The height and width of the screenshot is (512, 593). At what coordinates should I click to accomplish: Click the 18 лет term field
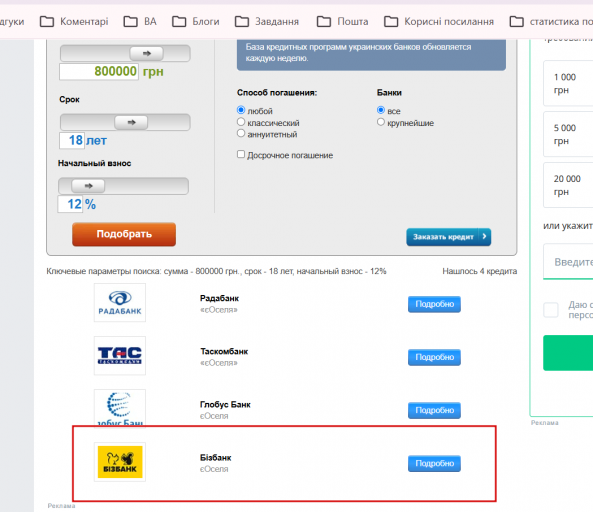point(71,140)
